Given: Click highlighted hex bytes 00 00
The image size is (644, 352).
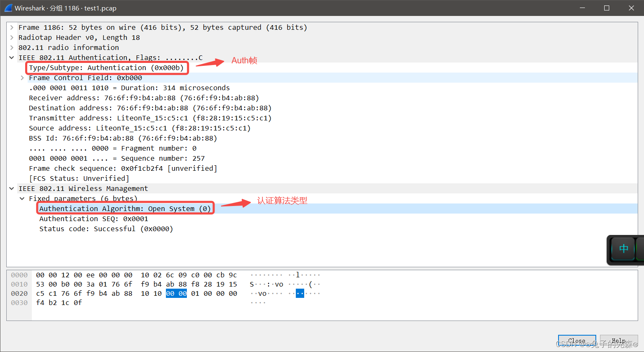Looking at the screenshot, I should point(176,293).
